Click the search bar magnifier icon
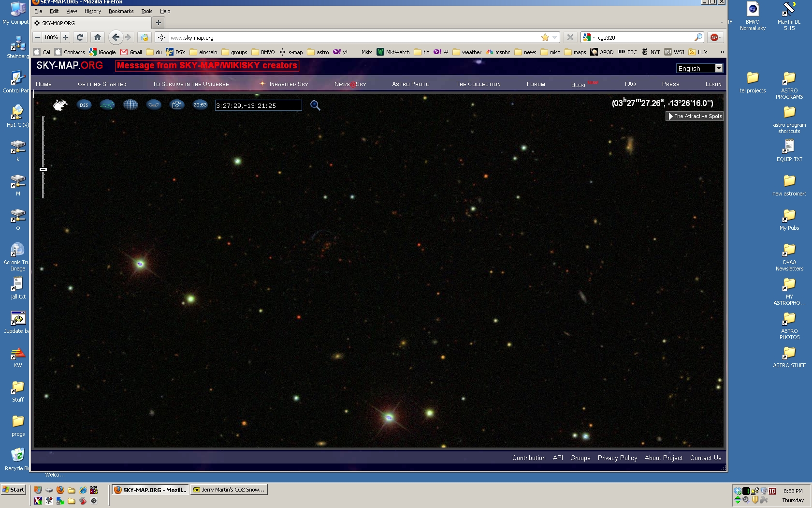This screenshot has width=812, height=508. click(x=698, y=37)
